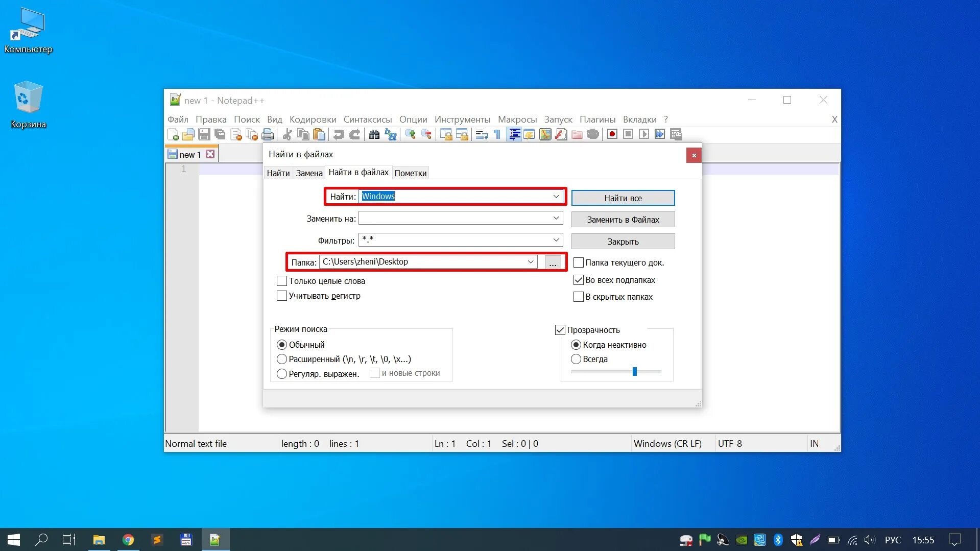Image resolution: width=980 pixels, height=551 pixels.
Task: Select the 'Обычный' search mode radio
Action: 281,345
